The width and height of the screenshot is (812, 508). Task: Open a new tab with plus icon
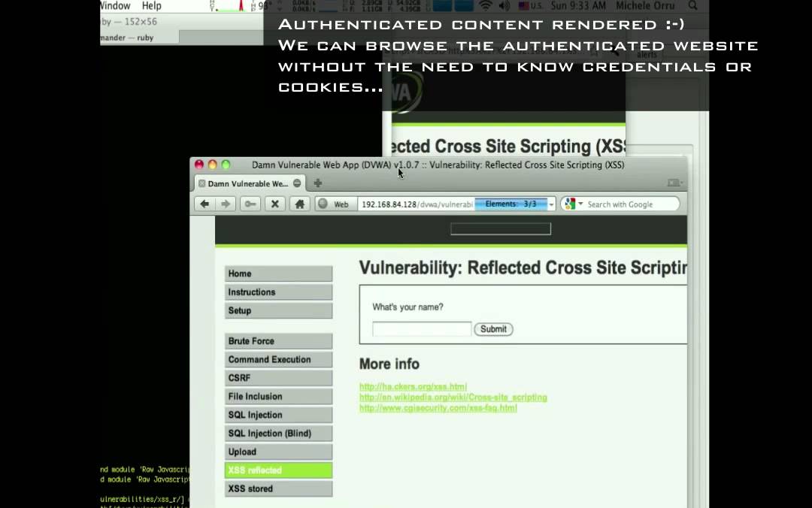pos(318,183)
